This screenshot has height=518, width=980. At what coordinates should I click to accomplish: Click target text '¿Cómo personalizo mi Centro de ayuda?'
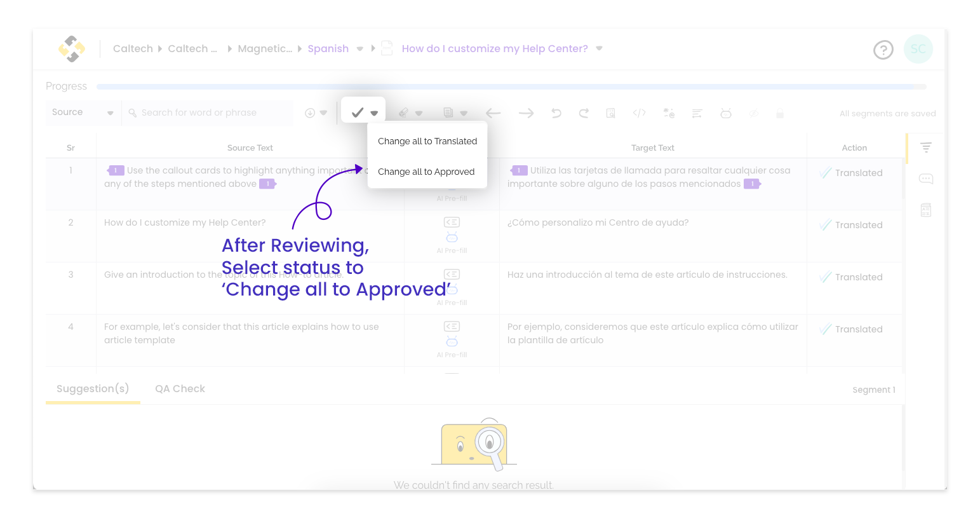click(598, 222)
